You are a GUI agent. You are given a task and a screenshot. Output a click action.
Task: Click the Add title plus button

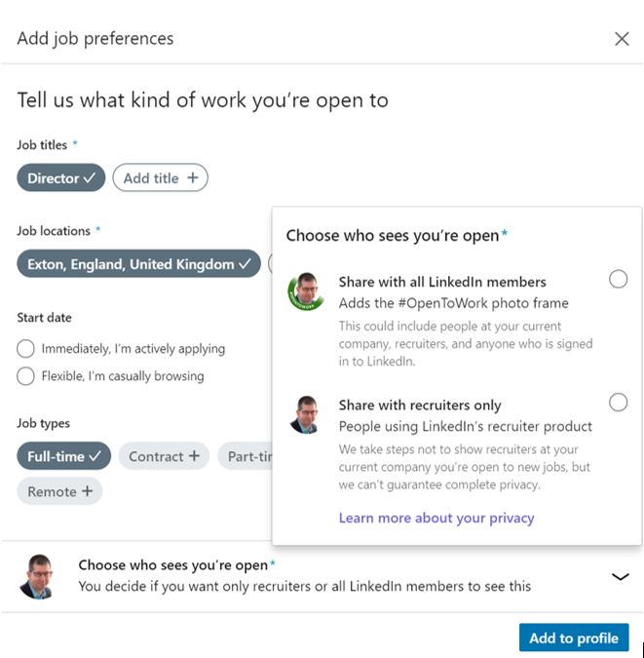[x=160, y=178]
